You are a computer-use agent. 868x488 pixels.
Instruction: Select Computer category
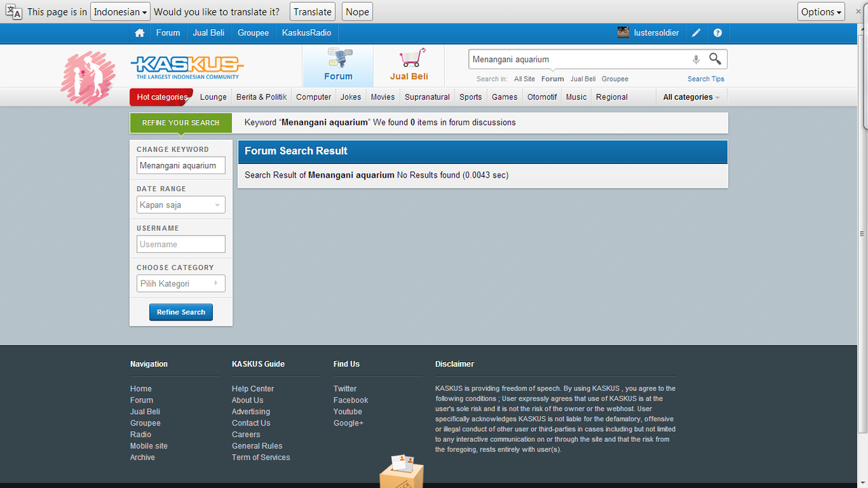click(x=314, y=97)
